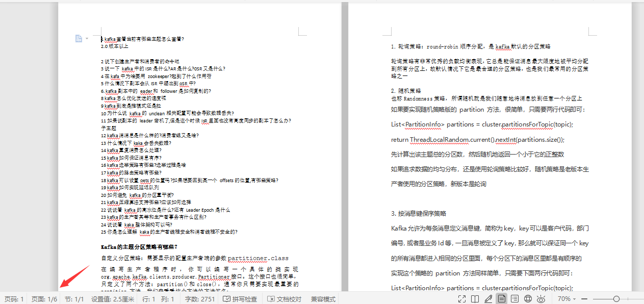This screenshot has width=644, height=304.
Task: Click line 2 about creating producer and consumer commands
Action: [140, 61]
